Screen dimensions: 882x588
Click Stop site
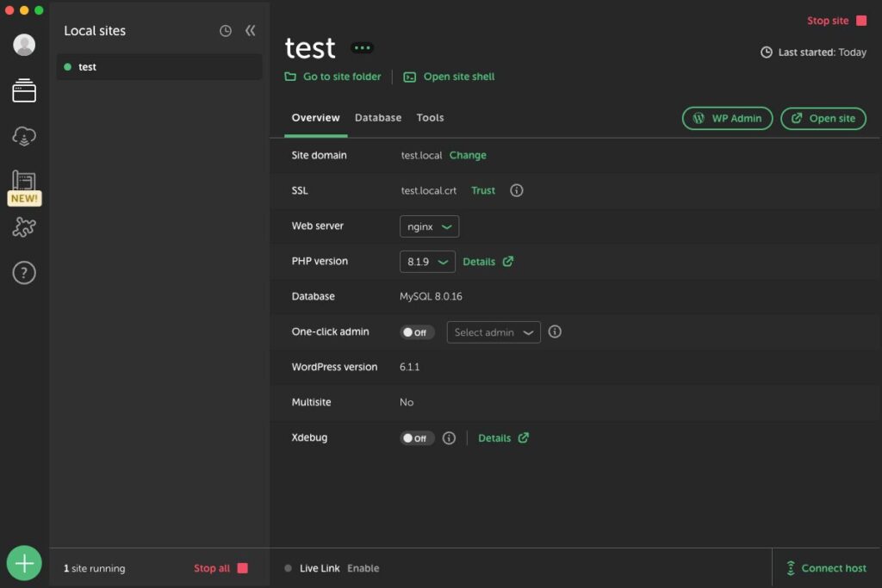pos(837,21)
